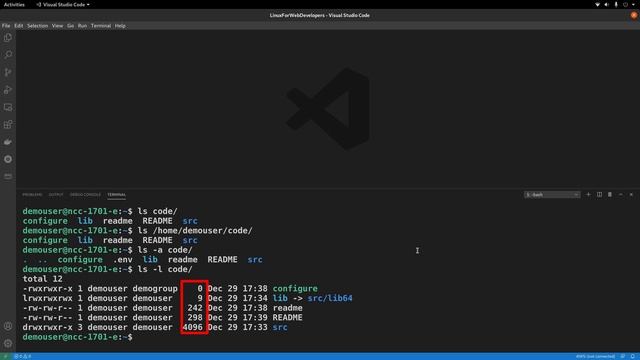Open the Search view in activity bar
This screenshot has width=640, height=360.
pyautogui.click(x=8, y=55)
